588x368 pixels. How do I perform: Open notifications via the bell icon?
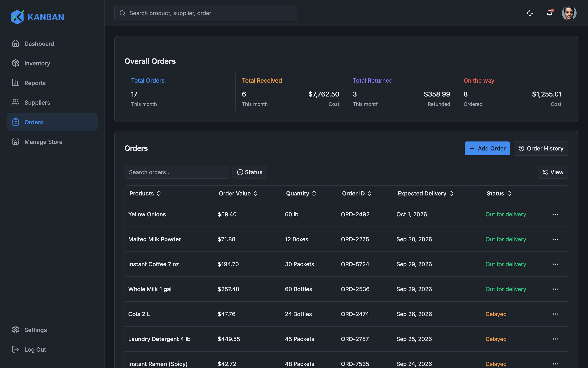[x=550, y=13]
